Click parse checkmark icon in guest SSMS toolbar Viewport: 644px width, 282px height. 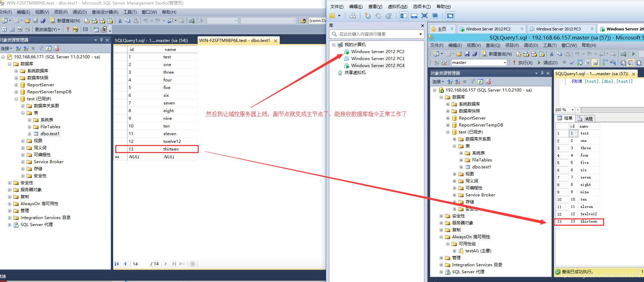coord(572,63)
